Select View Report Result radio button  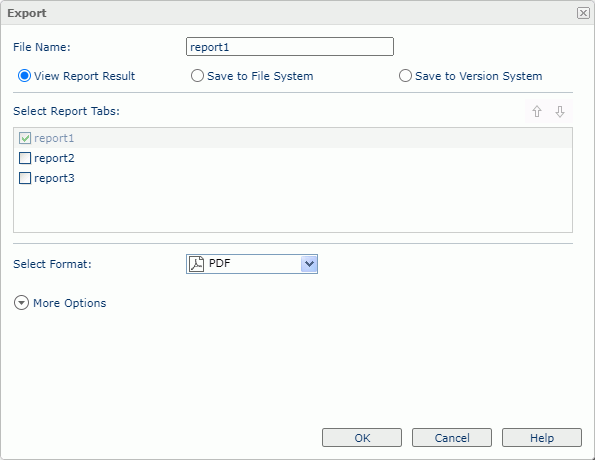(24, 76)
